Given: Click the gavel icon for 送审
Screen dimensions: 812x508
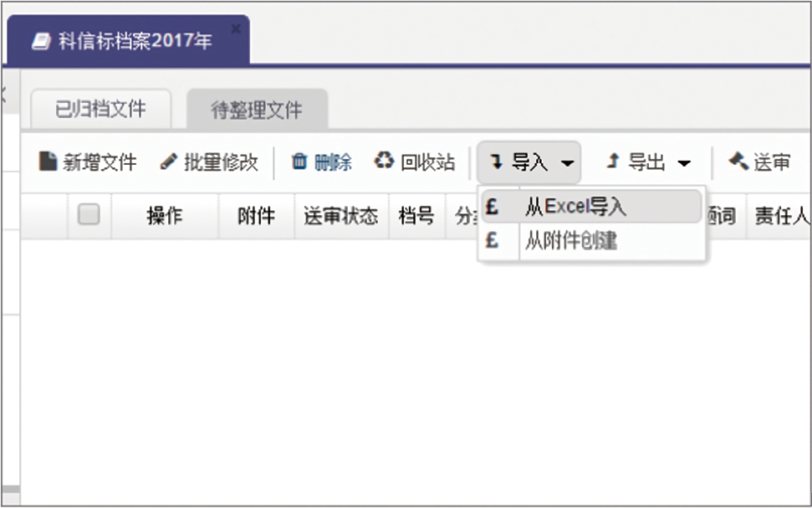Looking at the screenshot, I should click(x=738, y=162).
